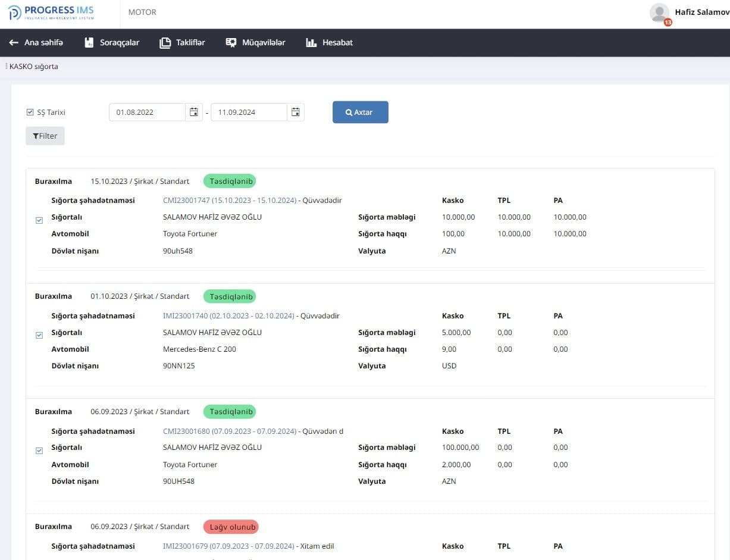Click Təsdiqlənib badge for 06.09.2023 Toyota entry
This screenshot has width=730, height=560.
[230, 412]
